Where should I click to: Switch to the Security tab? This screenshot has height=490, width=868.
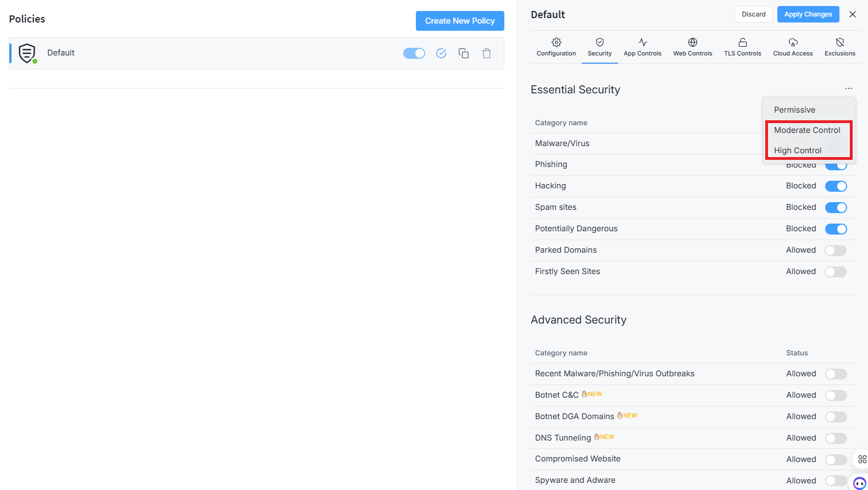point(600,47)
